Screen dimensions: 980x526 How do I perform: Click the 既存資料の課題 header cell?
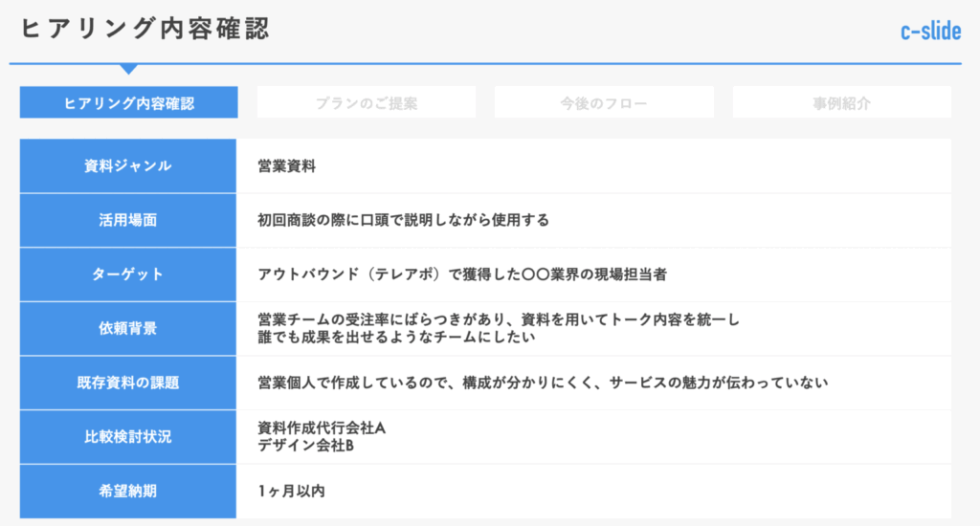click(128, 383)
